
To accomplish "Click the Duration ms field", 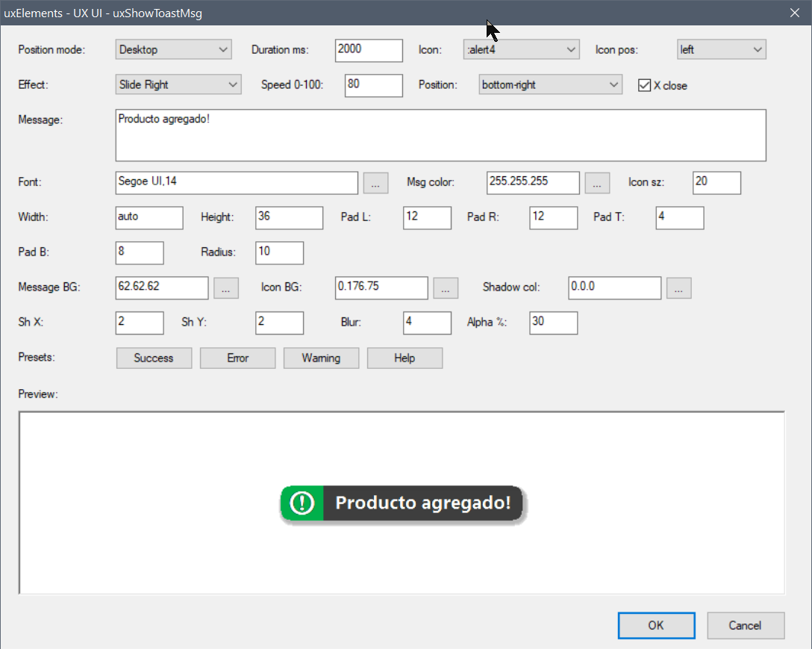I will click(369, 50).
